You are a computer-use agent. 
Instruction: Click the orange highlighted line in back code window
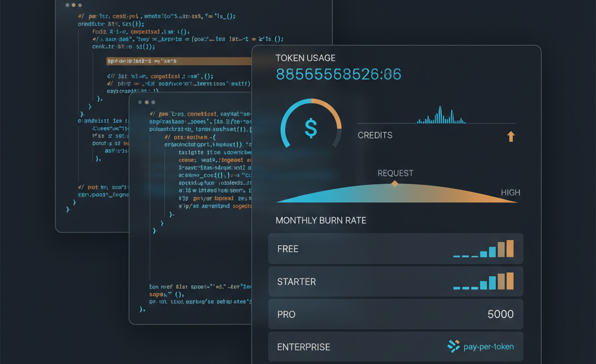click(179, 61)
